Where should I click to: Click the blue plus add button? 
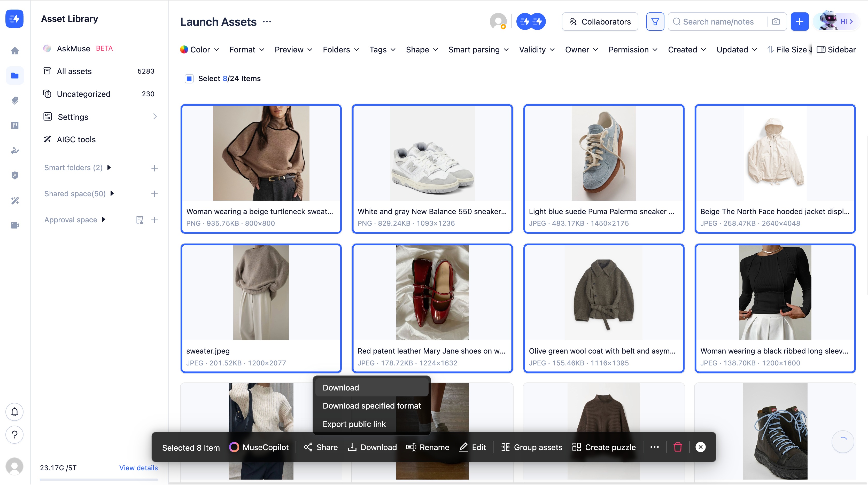[799, 21]
